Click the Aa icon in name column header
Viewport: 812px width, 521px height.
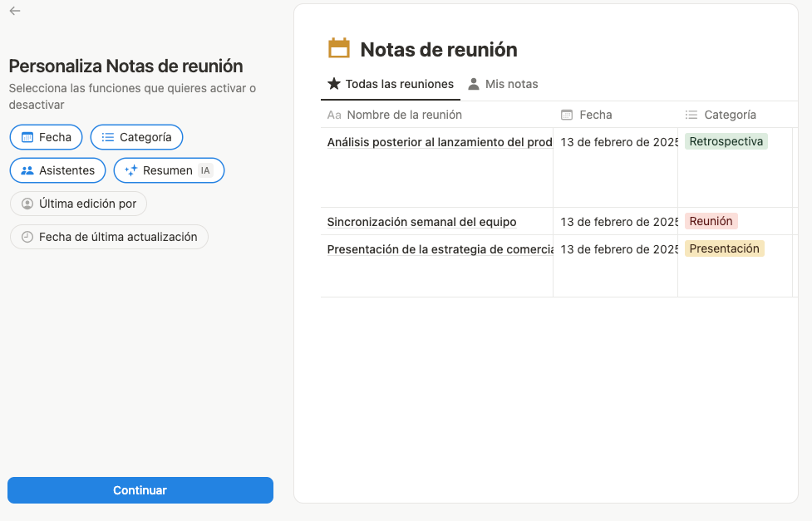click(334, 115)
